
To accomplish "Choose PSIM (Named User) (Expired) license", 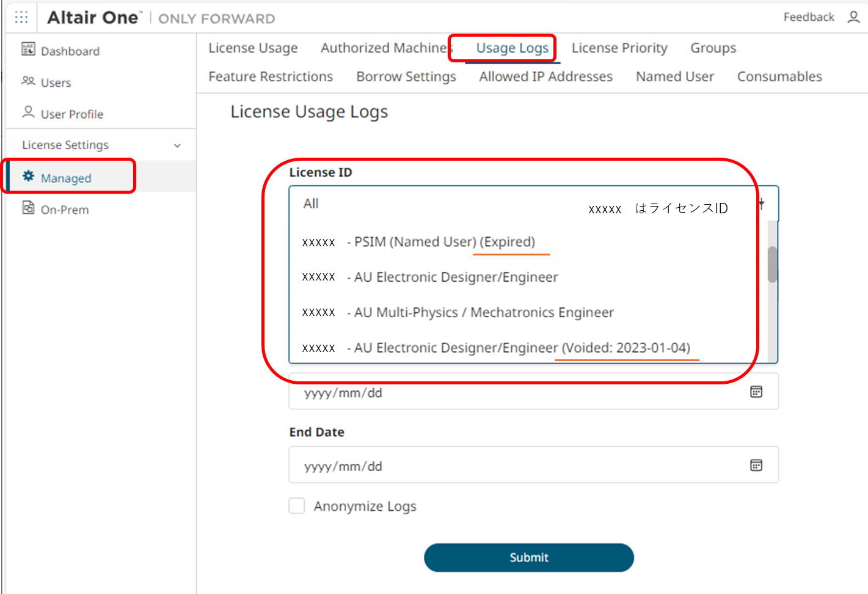I will pyautogui.click(x=444, y=242).
